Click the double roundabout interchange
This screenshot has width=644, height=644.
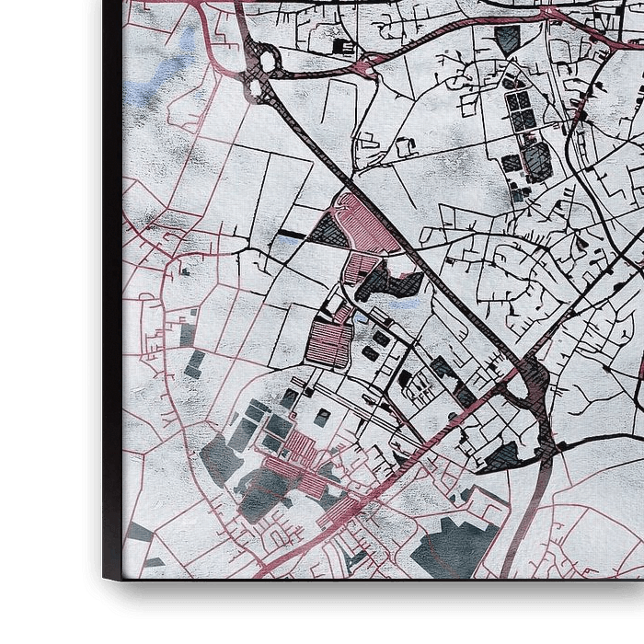(261, 74)
